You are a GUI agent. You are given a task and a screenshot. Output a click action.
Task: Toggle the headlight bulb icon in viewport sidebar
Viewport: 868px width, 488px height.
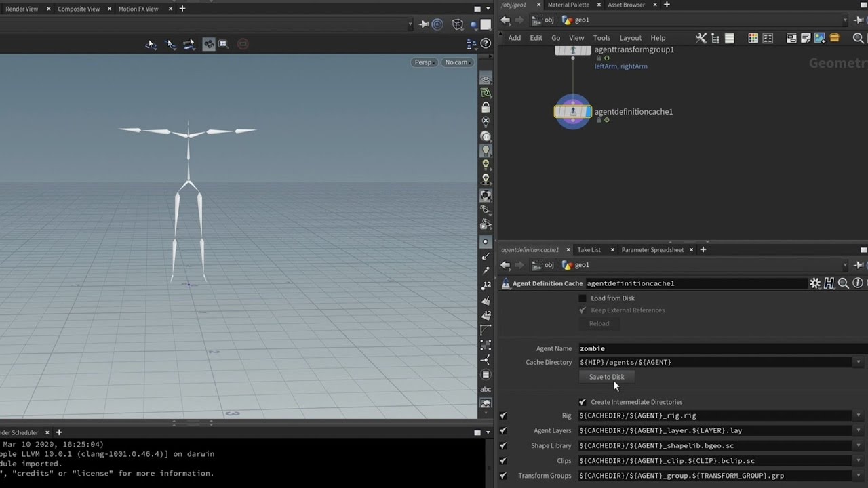point(486,150)
